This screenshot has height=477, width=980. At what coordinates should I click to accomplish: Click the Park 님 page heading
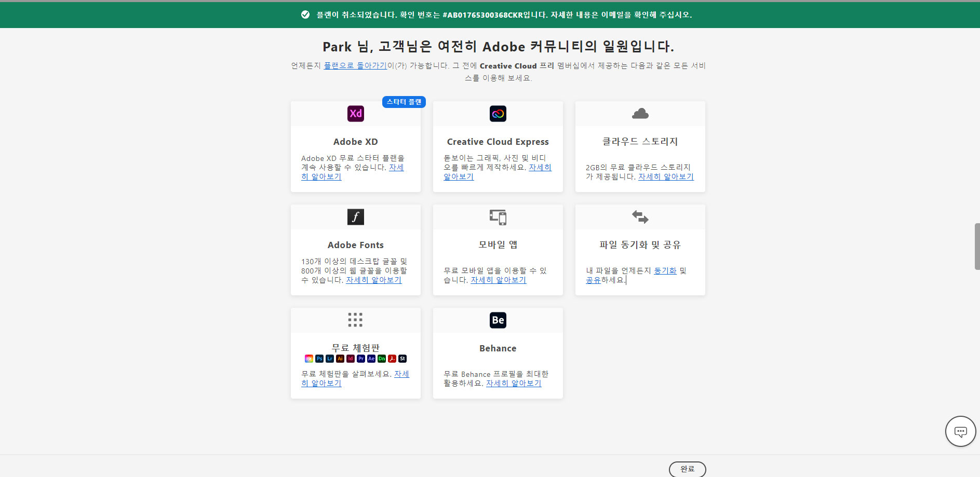click(x=498, y=47)
